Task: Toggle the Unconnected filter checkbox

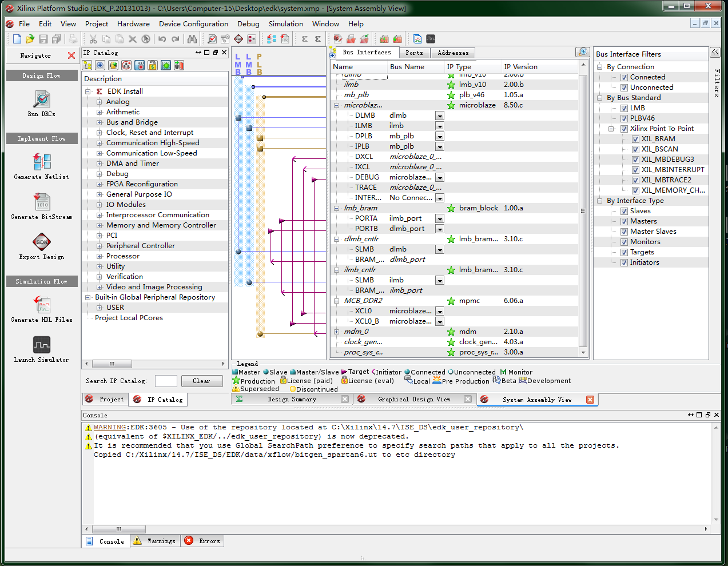Action: tap(624, 87)
